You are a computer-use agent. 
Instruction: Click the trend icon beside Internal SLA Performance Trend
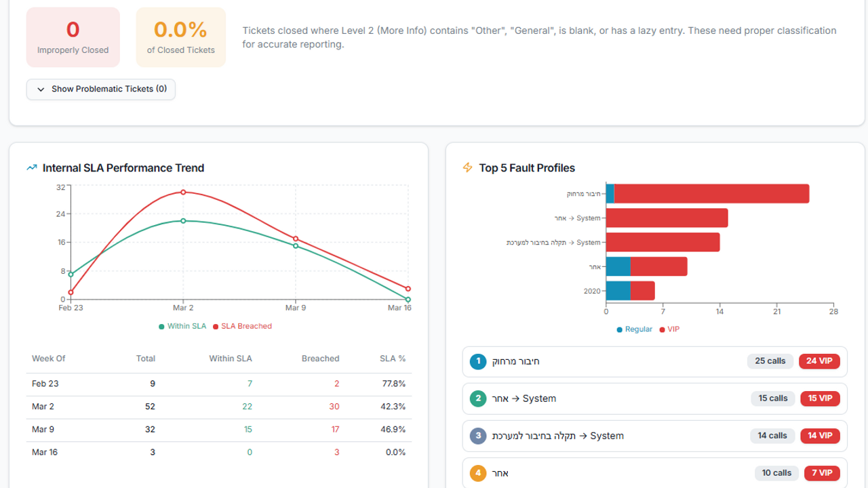[x=31, y=167]
